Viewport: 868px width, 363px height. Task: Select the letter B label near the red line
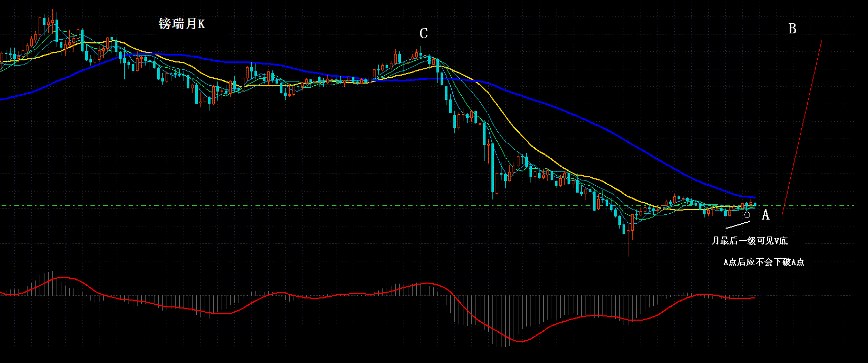(x=792, y=29)
